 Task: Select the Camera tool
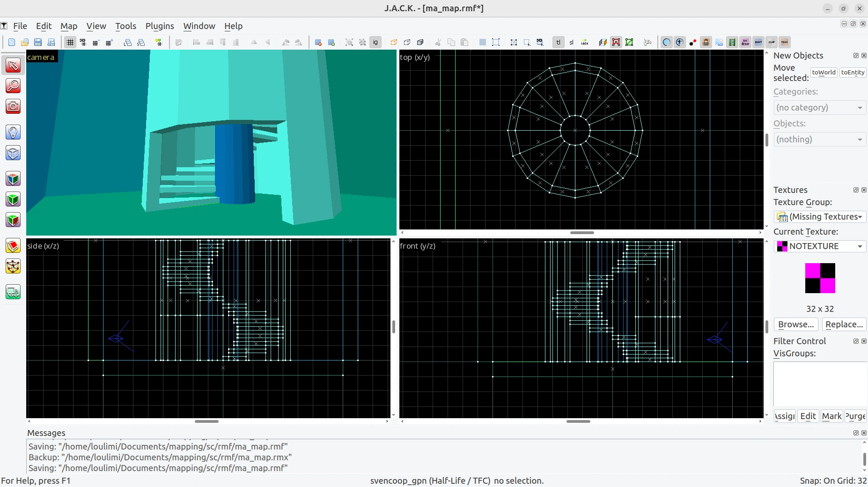13,106
